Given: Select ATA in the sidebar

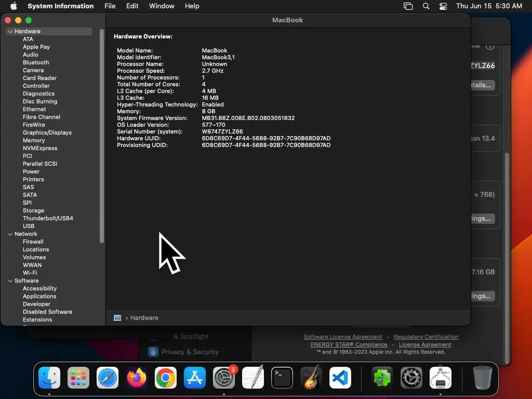Looking at the screenshot, I should (x=28, y=39).
